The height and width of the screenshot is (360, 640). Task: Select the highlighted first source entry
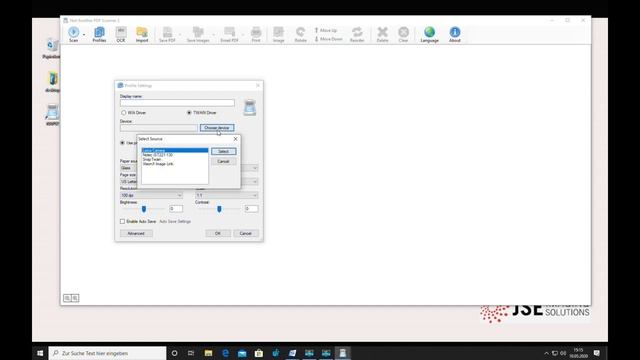click(175, 151)
